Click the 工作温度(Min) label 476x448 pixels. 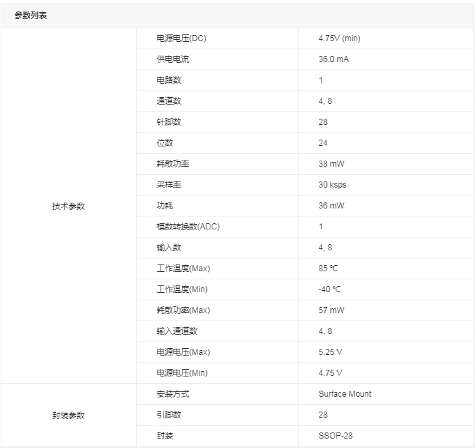(182, 289)
